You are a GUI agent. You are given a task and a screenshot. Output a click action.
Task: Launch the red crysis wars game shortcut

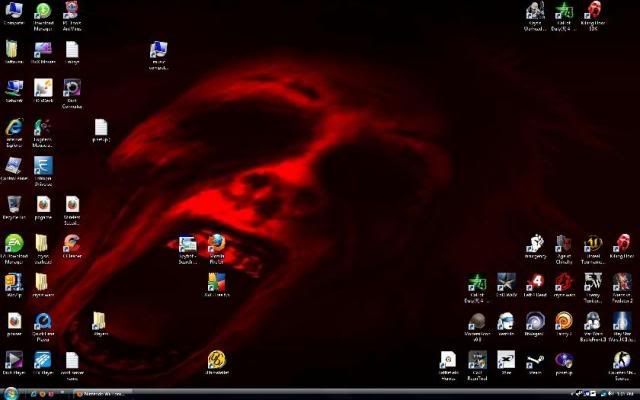pos(564,283)
